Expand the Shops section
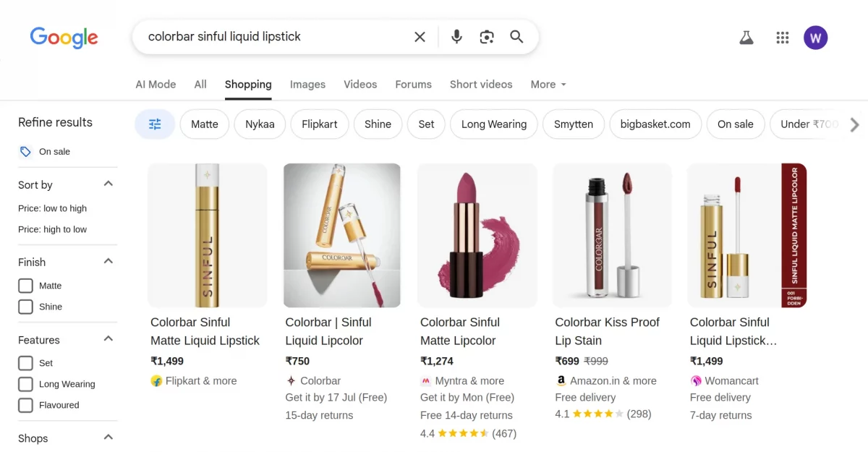 108,437
